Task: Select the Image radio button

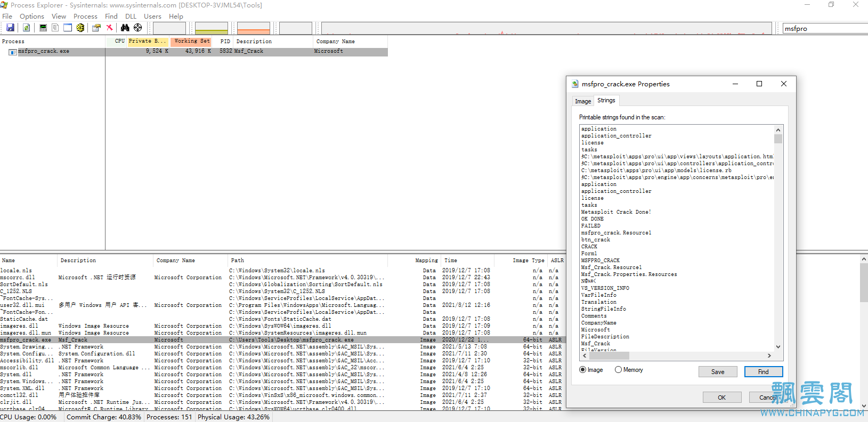Action: point(582,370)
